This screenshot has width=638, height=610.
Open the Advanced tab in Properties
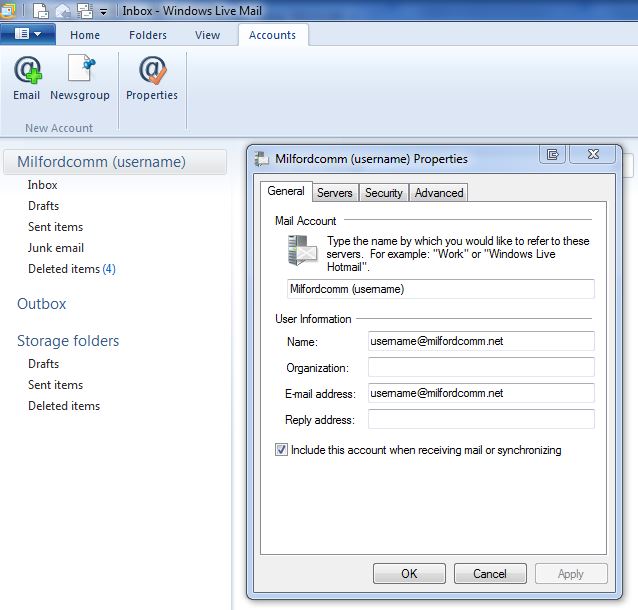point(439,192)
